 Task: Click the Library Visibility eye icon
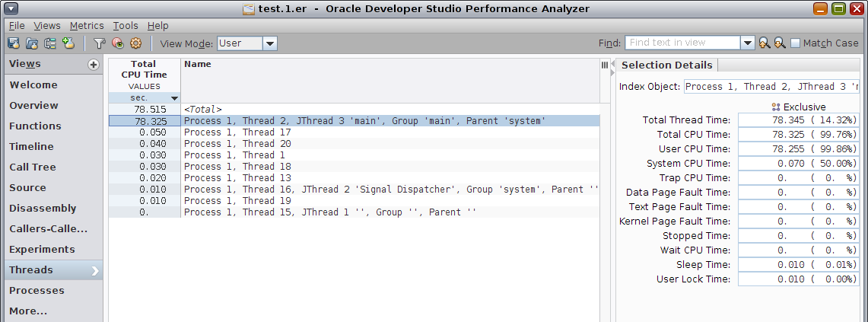point(117,43)
